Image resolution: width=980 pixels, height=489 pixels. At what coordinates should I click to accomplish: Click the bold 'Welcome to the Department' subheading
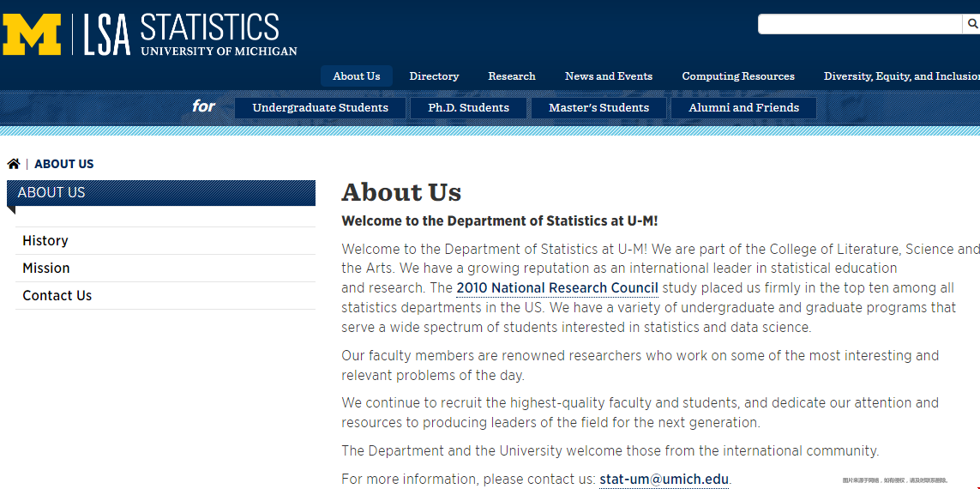pos(499,221)
